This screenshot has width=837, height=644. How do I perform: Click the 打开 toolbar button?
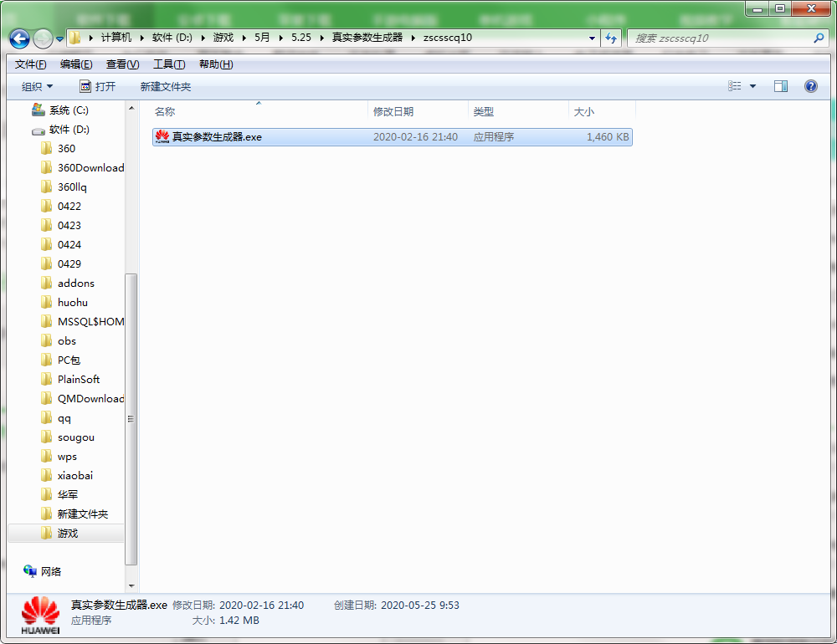97,86
